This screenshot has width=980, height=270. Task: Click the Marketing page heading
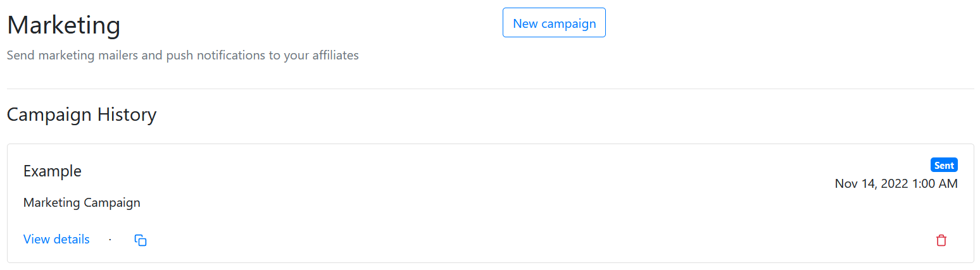63,26
